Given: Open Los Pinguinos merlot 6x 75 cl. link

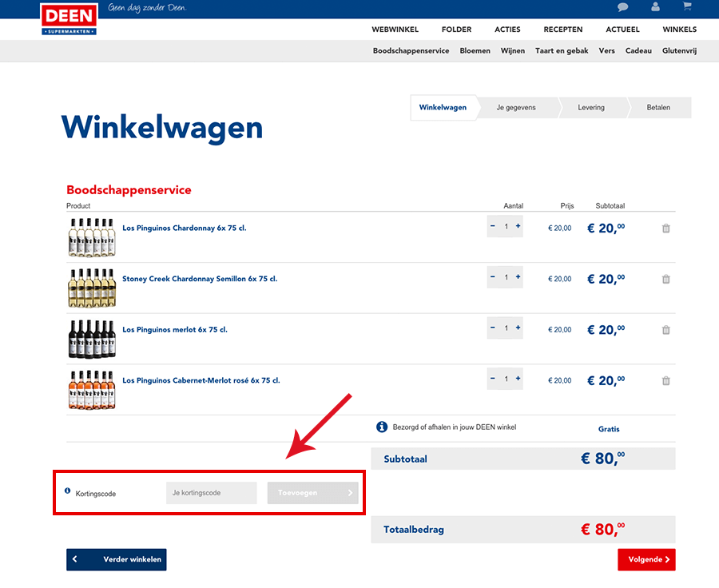Looking at the screenshot, I should tap(175, 330).
